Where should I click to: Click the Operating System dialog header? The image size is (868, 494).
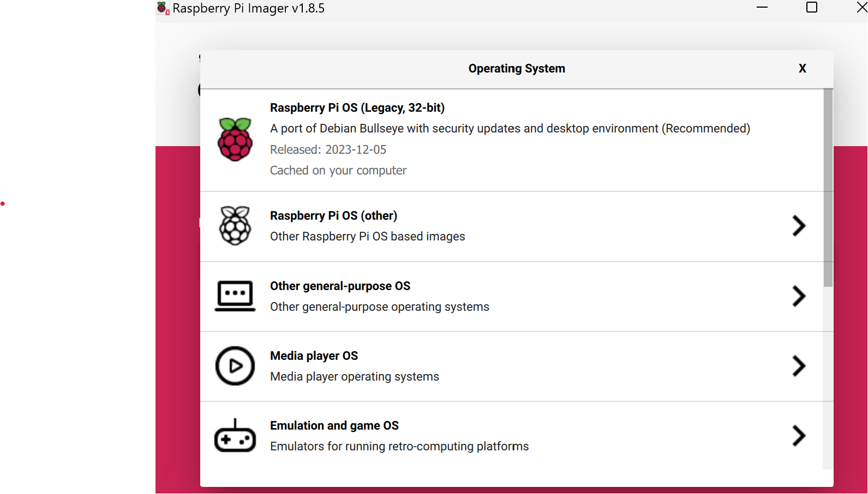pos(517,69)
